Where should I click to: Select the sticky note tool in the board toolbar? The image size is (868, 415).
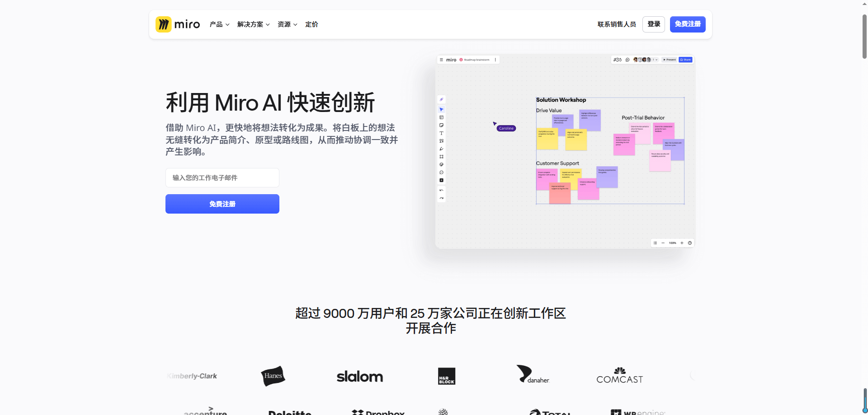coord(441,125)
